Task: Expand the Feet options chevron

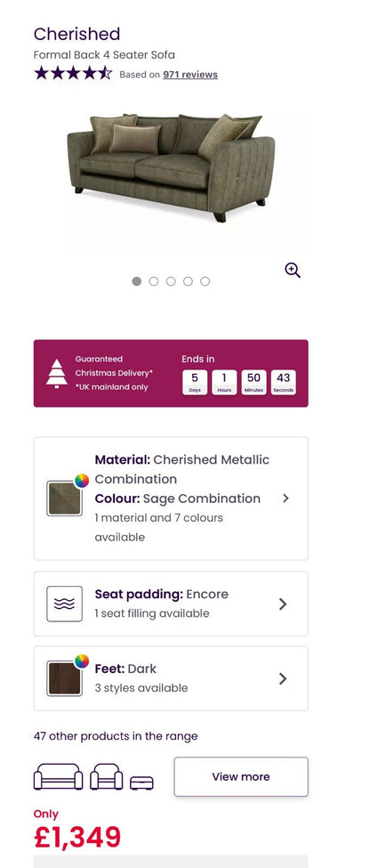Action: tap(283, 678)
